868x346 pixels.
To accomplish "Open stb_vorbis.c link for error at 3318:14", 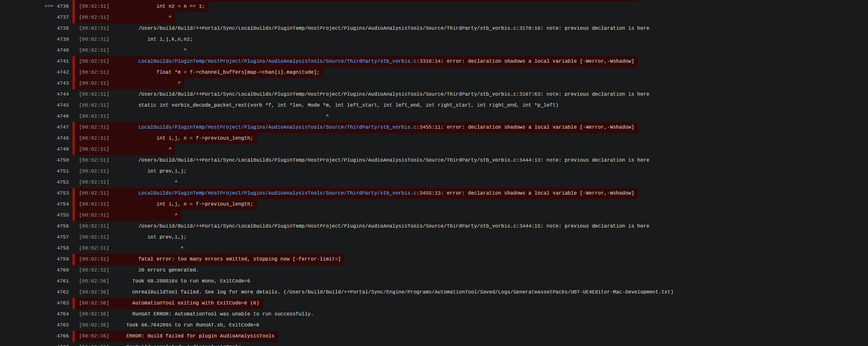I will point(277,61).
